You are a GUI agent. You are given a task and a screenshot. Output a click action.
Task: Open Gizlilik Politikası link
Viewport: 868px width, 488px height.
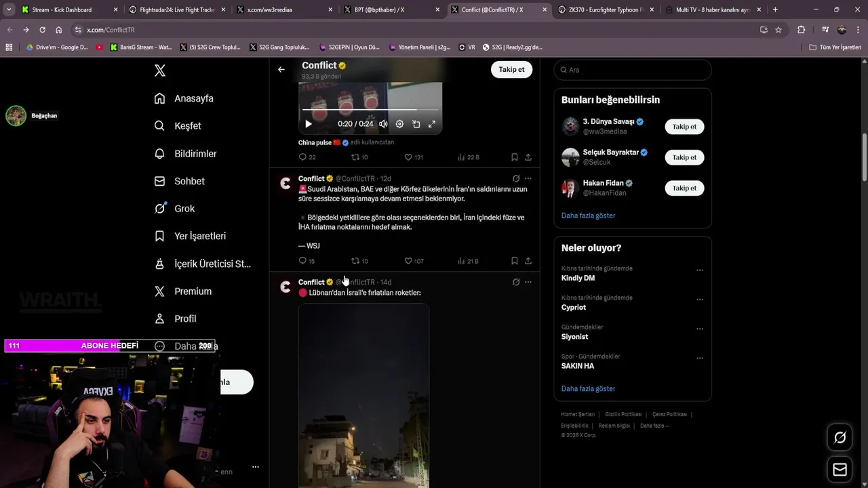(623, 414)
